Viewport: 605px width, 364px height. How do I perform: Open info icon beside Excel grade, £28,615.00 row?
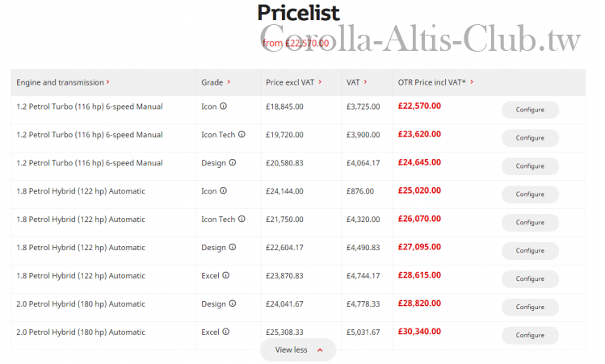[225, 275]
